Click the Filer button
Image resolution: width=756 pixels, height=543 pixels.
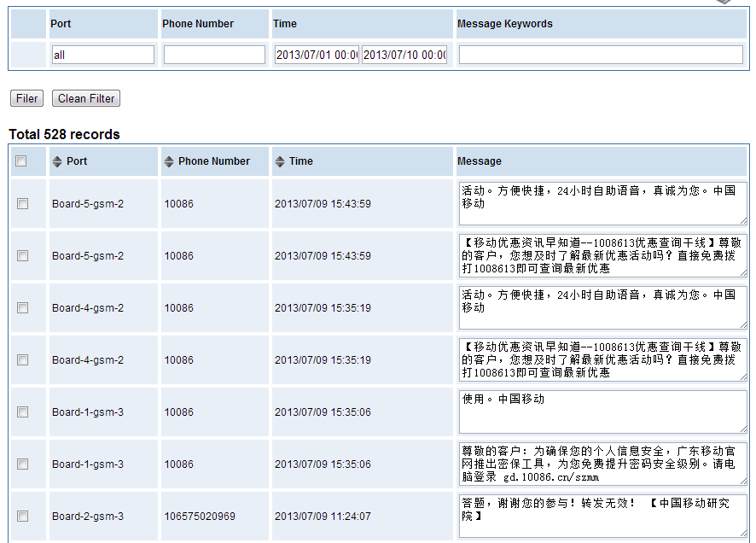tap(27, 98)
